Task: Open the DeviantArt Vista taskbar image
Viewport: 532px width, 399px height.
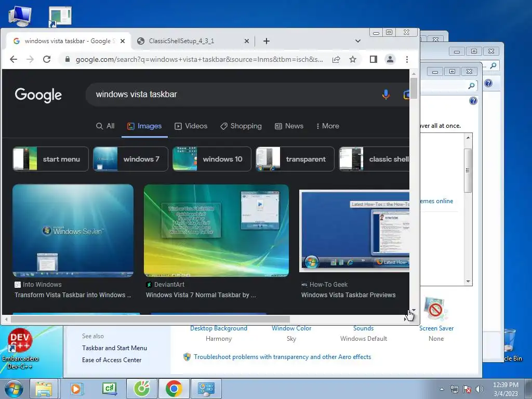Action: [216, 231]
